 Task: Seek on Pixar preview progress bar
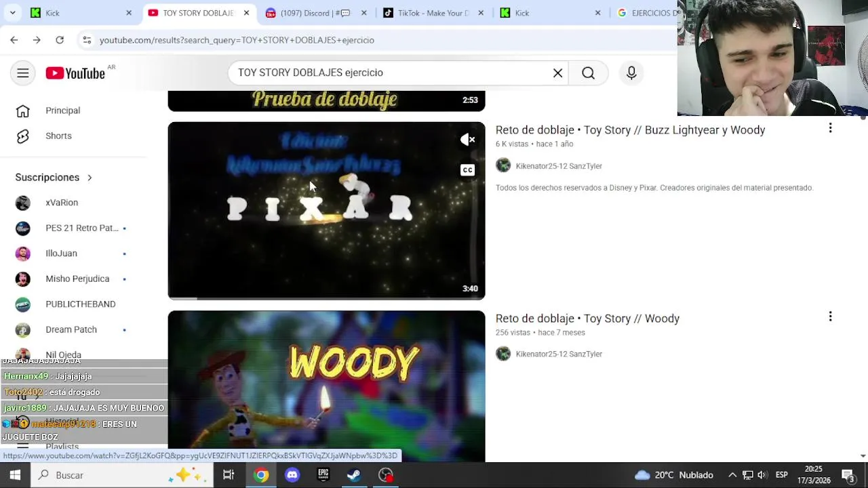tap(326, 298)
